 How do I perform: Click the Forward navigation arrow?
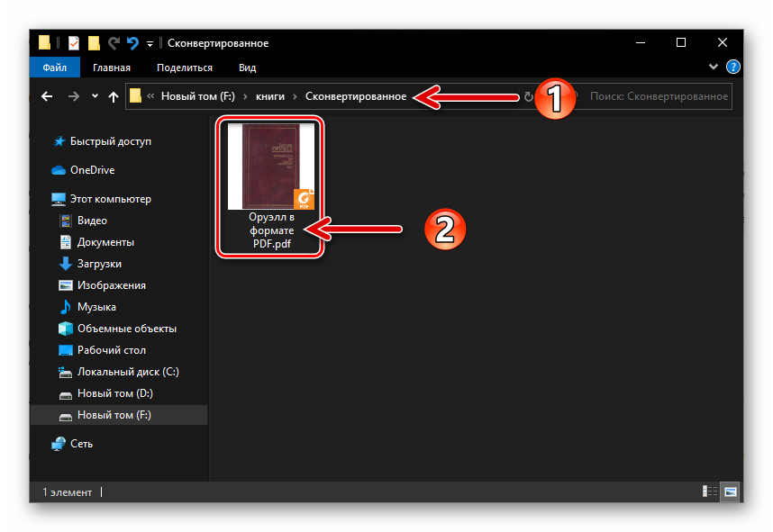click(x=74, y=96)
